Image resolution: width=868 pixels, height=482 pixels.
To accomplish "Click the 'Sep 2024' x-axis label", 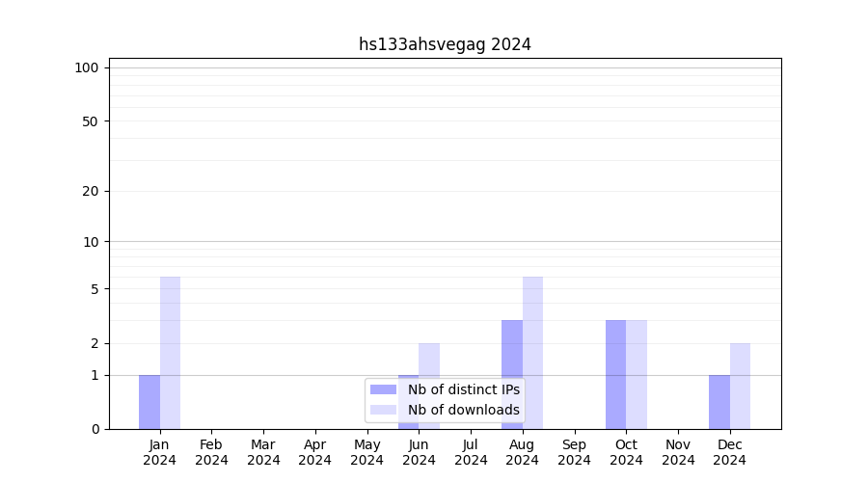I will (574, 452).
